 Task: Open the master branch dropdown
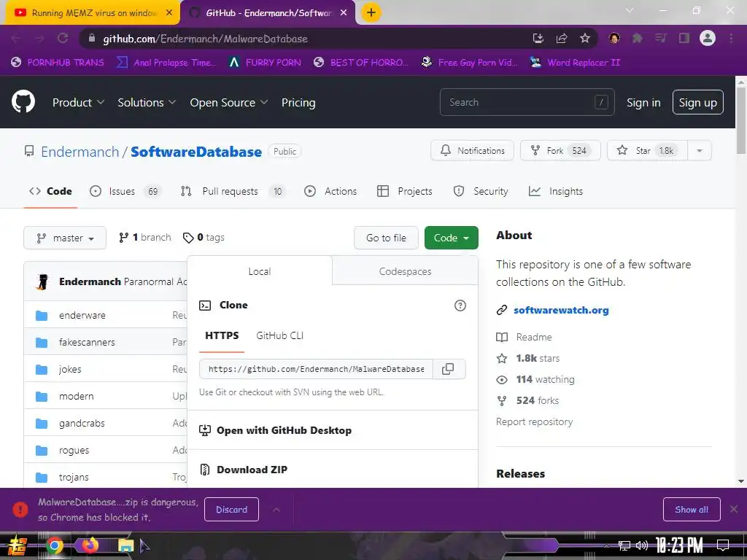point(65,238)
